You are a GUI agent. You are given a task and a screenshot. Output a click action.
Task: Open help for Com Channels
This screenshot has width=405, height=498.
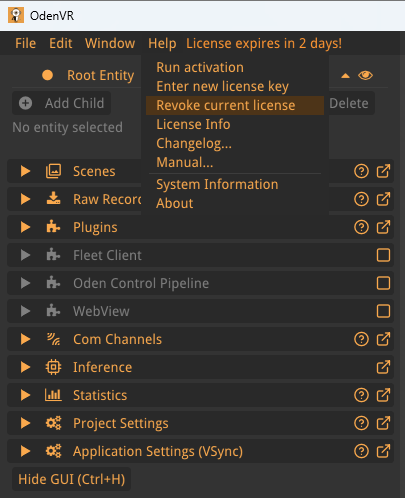[x=361, y=339]
